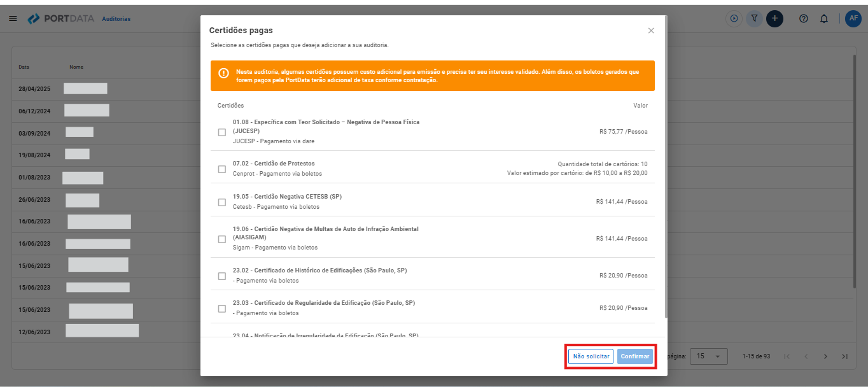Click the warning icon in orange banner

(x=223, y=73)
